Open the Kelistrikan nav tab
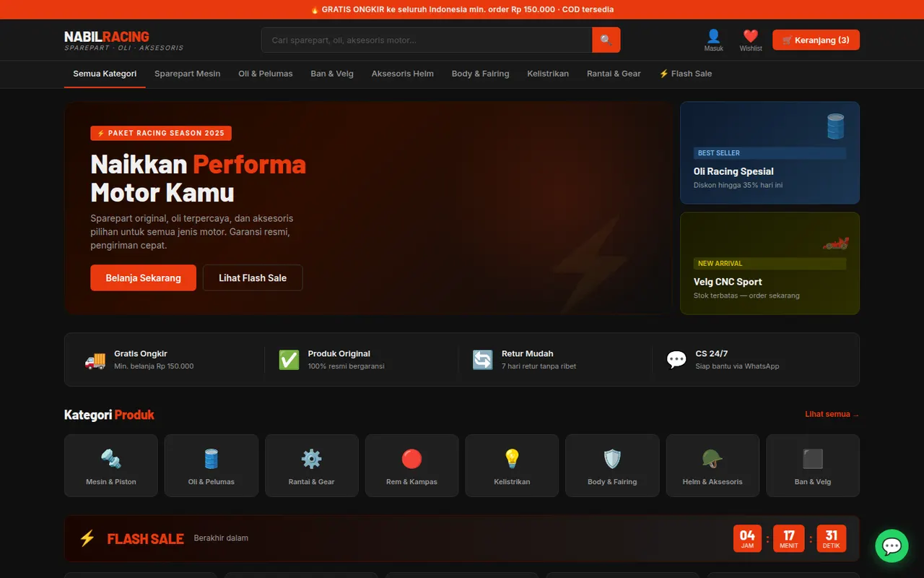Screen dimensions: 924x578 tap(548, 74)
